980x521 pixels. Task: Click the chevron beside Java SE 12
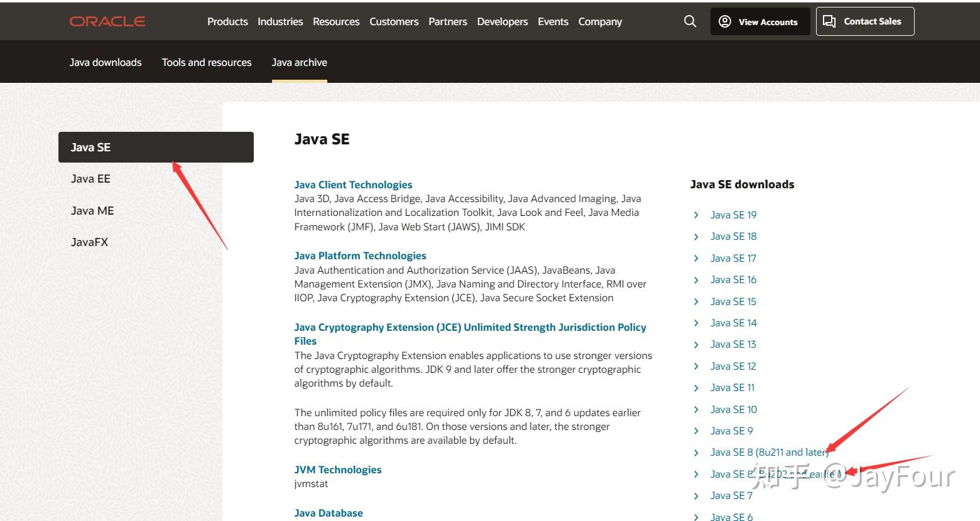pyautogui.click(x=696, y=366)
